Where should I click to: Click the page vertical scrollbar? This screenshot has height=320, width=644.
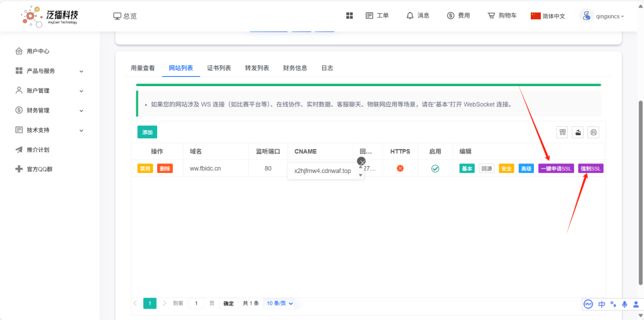(641, 192)
